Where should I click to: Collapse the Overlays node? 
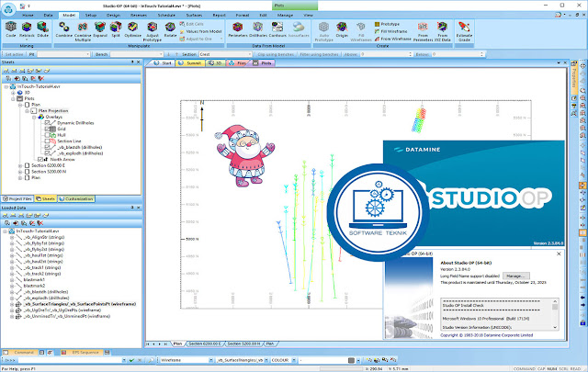(34, 117)
